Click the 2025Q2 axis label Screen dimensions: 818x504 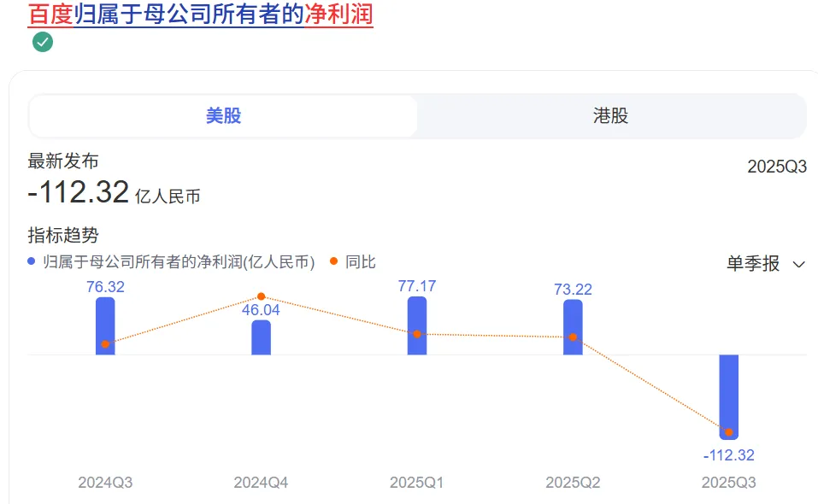573,482
